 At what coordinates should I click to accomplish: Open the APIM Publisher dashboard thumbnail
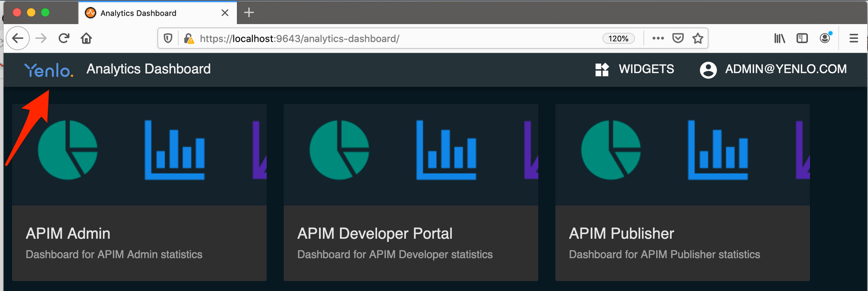pyautogui.click(x=683, y=155)
